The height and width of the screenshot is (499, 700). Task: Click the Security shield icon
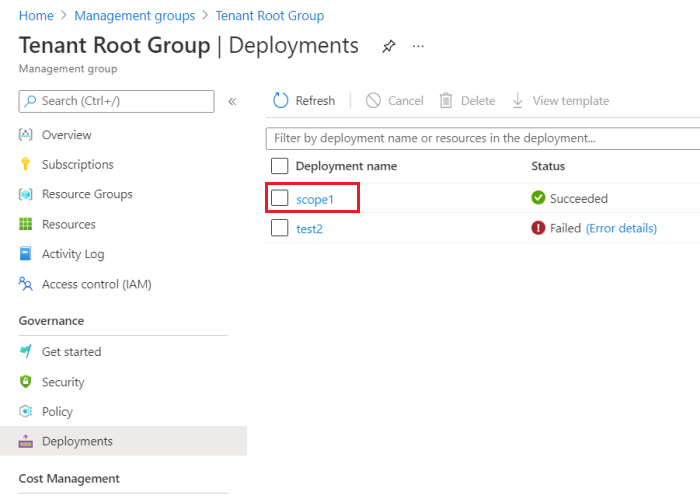pos(26,382)
